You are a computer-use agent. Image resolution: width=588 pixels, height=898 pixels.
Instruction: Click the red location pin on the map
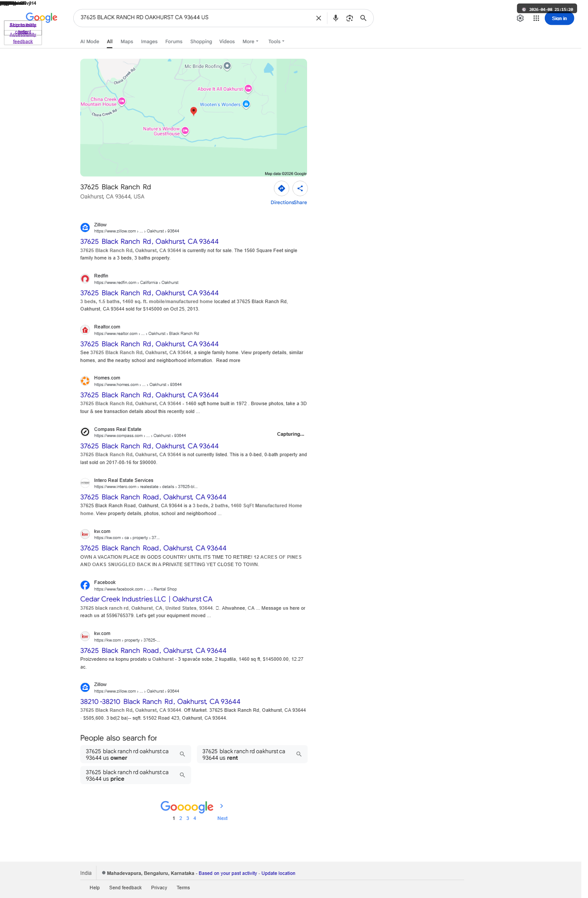click(x=194, y=111)
